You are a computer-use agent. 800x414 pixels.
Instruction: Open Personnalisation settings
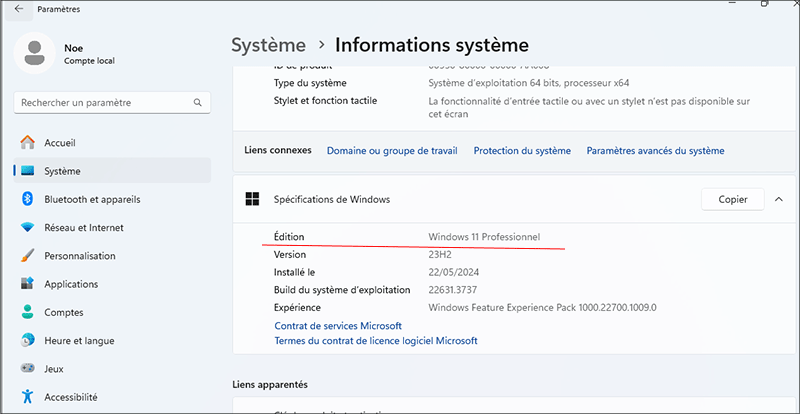(112, 256)
